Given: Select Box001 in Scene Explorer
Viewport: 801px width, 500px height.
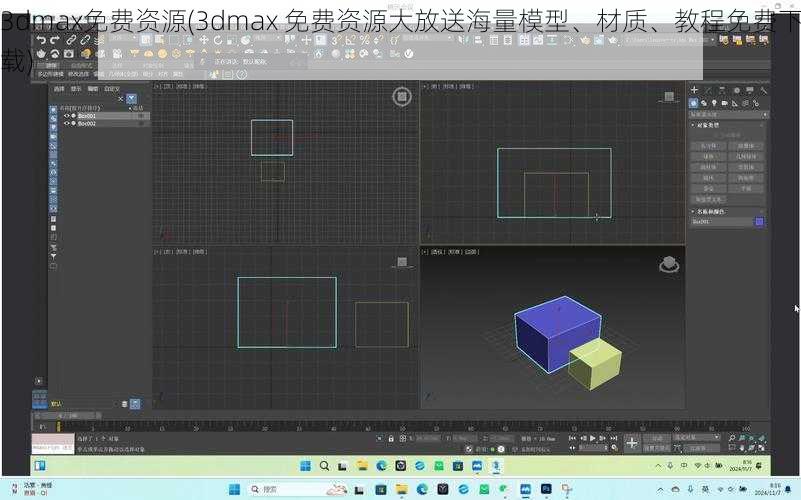Looking at the screenshot, I should pos(87,116).
